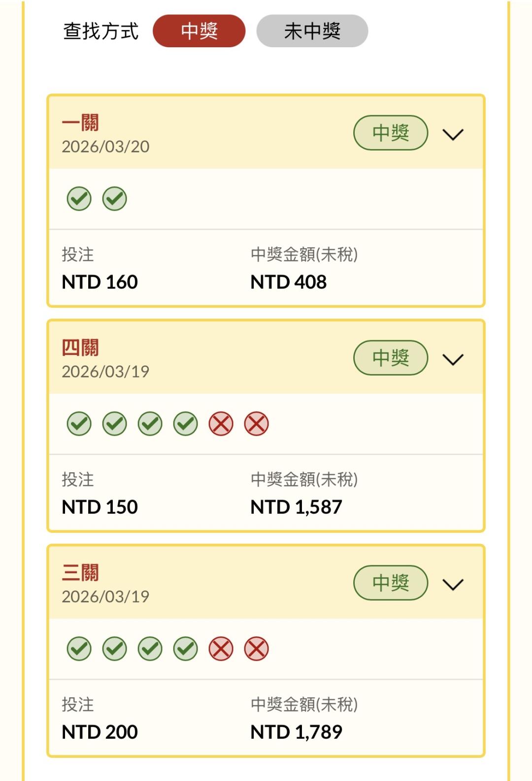532x781 pixels.
Task: Click first green check in 一關 card
Action: [x=79, y=199]
